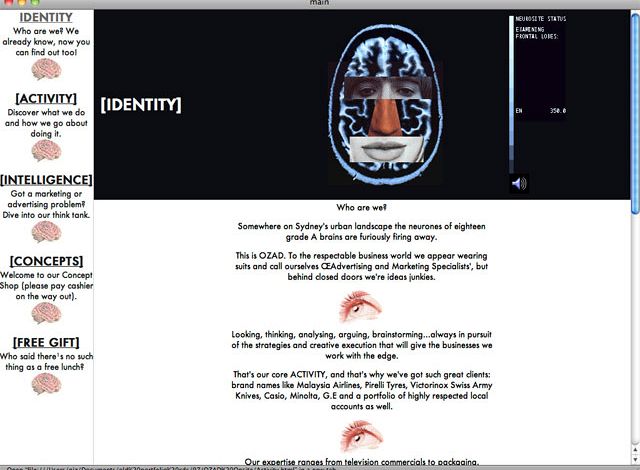Viewport: 640px width, 470px height.
Task: Click the second red eye graphic
Action: (361, 437)
